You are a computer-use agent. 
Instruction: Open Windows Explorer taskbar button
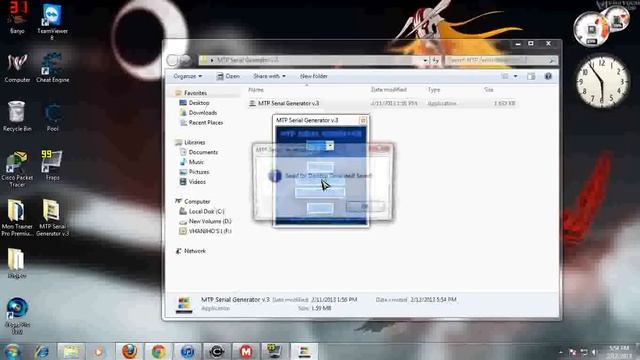[71, 352]
